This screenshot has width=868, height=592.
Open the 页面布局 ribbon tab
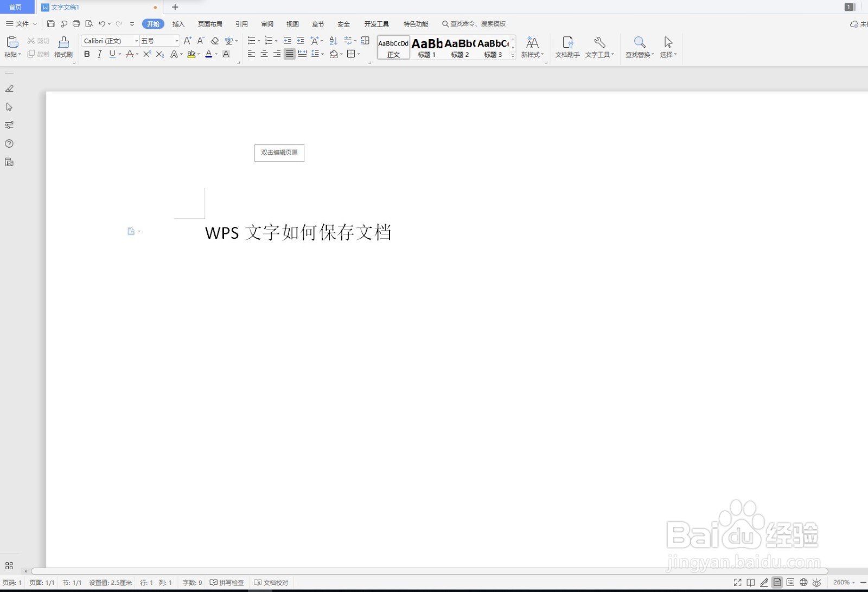210,24
